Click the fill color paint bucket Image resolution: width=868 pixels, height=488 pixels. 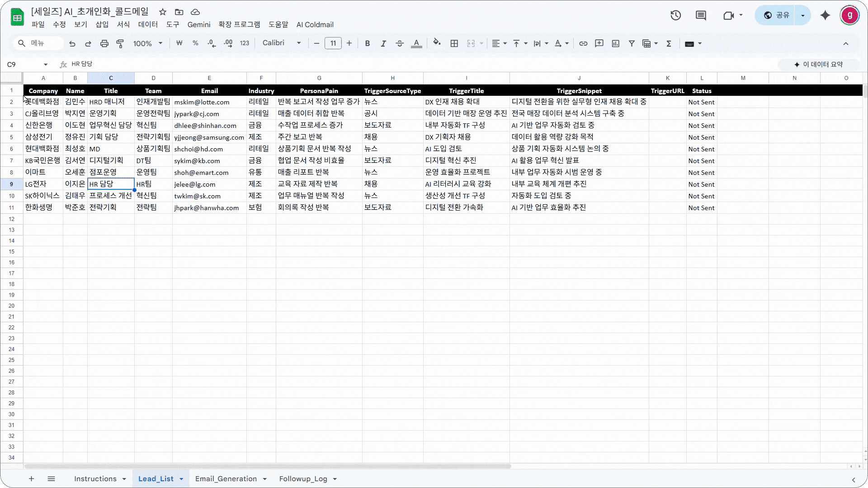(437, 43)
